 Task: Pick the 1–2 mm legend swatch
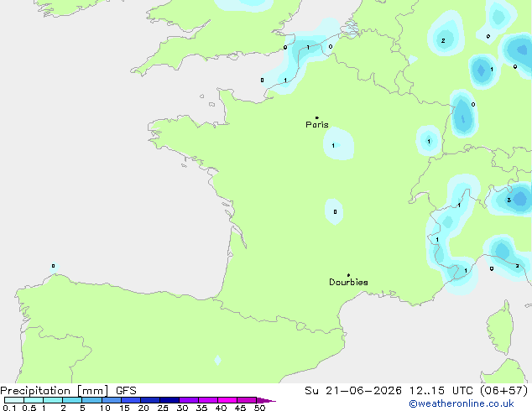tap(53, 400)
